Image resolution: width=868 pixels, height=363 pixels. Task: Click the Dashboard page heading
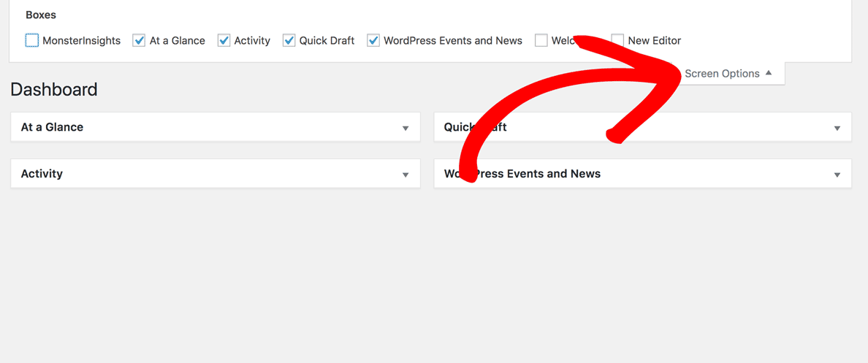[54, 90]
